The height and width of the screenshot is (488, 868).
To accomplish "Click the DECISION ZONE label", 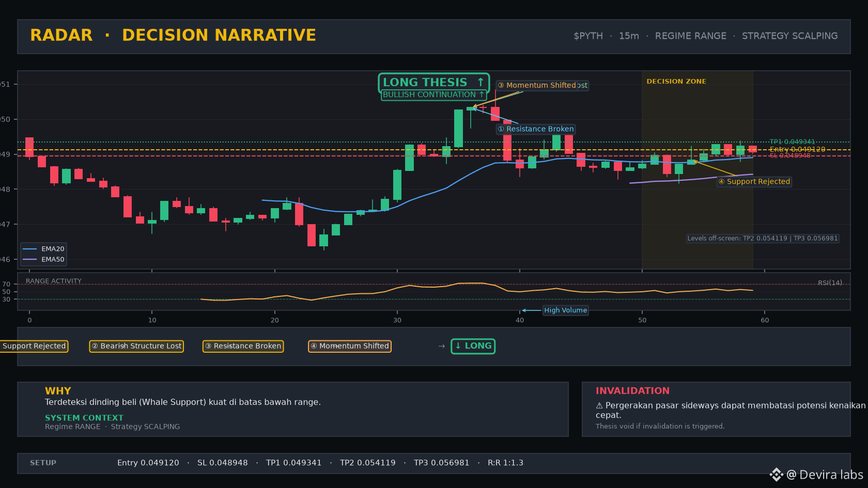I will (676, 82).
